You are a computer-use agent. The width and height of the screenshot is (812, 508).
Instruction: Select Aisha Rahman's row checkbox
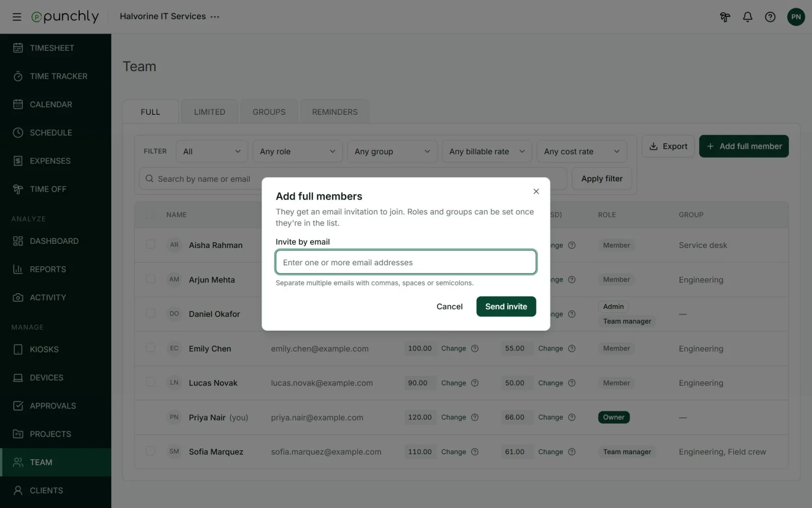(x=151, y=244)
